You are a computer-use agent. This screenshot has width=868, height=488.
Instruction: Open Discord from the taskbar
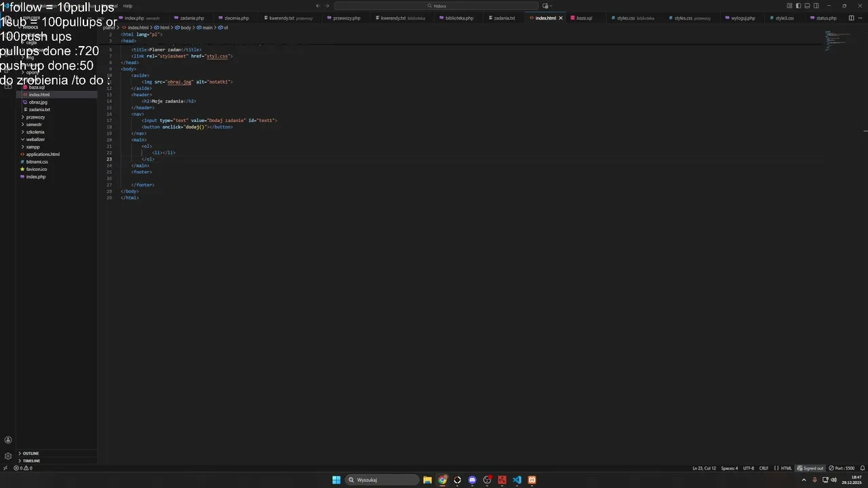pyautogui.click(x=472, y=480)
